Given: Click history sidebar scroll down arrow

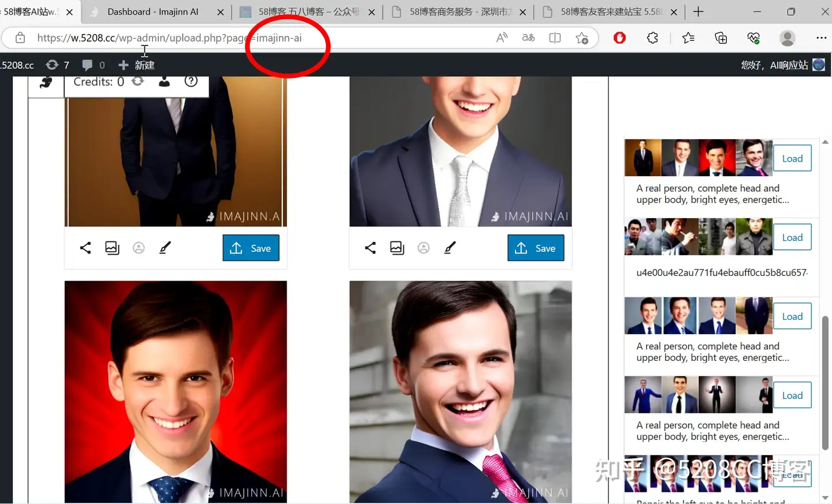Looking at the screenshot, I should 825,497.
